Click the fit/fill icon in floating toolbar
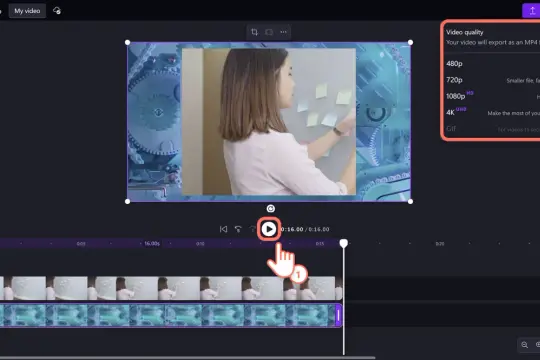Viewport: 540px width, 360px height. point(269,32)
